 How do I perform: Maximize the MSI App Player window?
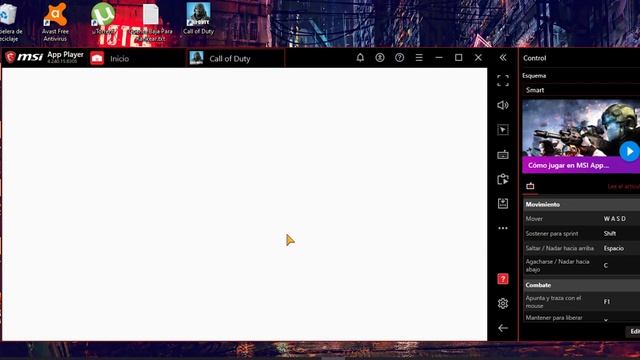[458, 58]
